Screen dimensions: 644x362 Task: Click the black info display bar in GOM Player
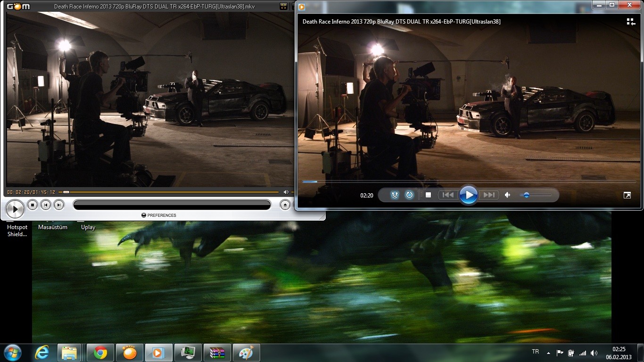[x=172, y=205]
